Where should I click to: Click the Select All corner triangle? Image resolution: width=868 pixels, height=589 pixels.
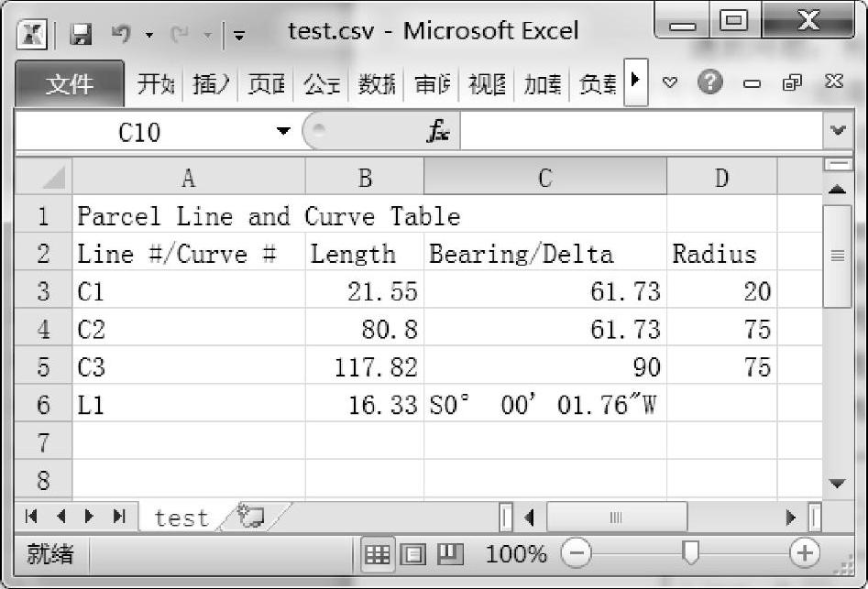coord(44,177)
